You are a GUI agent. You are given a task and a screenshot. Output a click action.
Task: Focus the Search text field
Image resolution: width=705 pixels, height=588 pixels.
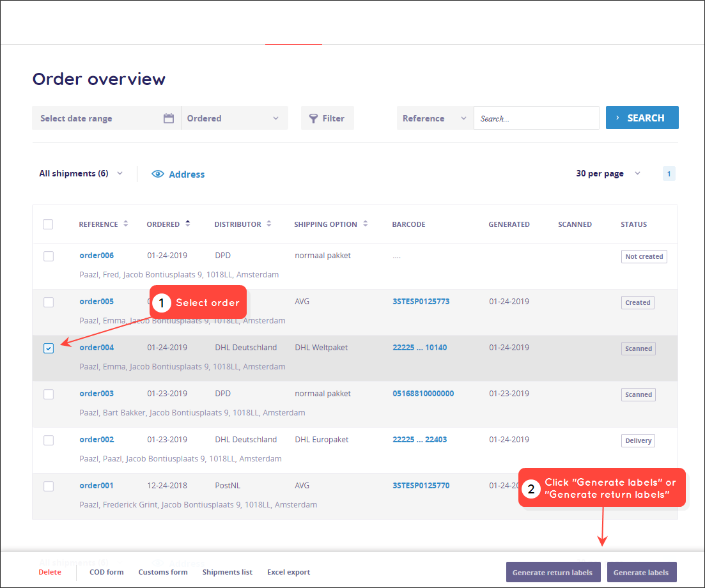click(x=536, y=118)
